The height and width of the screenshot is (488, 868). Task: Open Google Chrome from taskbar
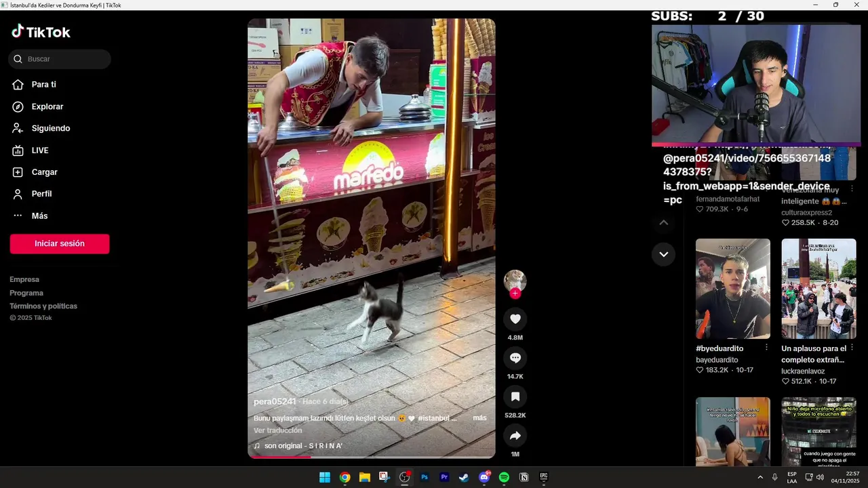[x=344, y=477]
